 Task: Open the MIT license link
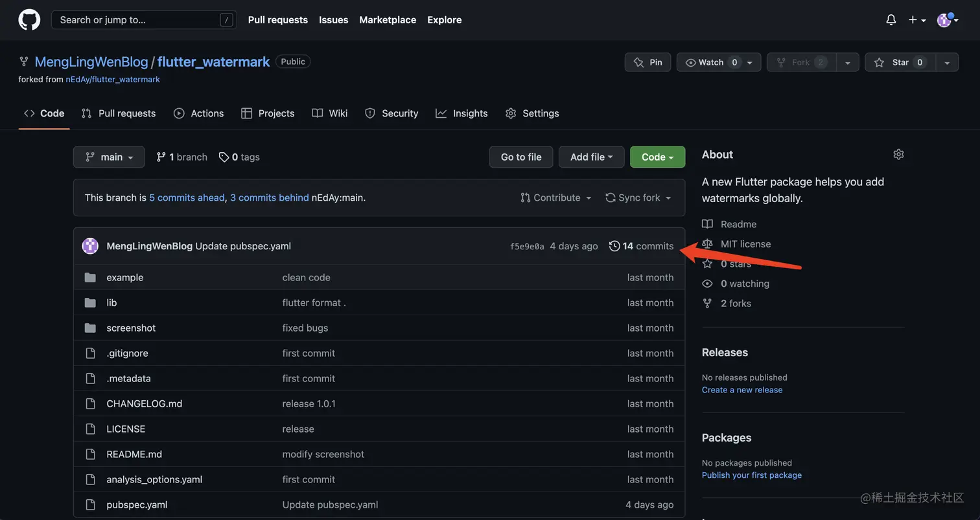(737, 244)
